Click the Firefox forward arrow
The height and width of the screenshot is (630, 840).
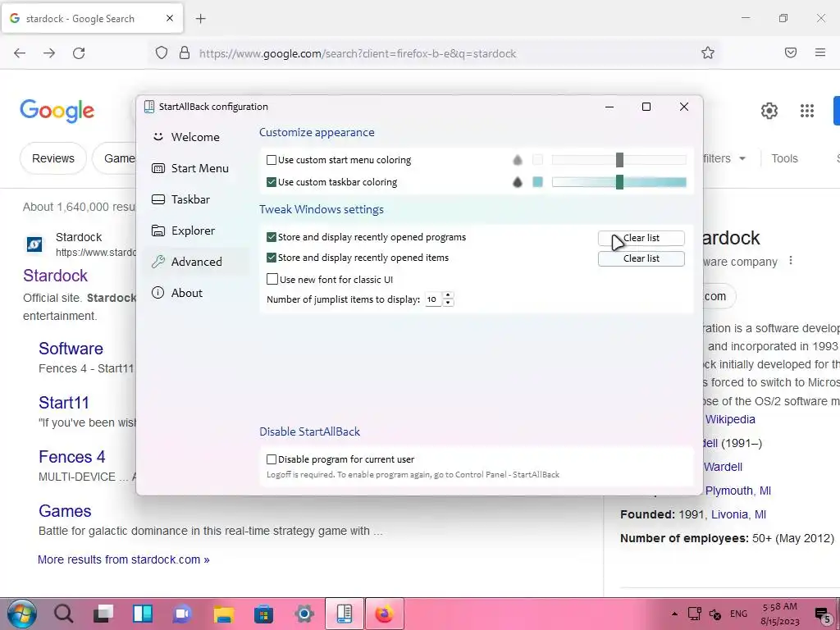pos(49,53)
